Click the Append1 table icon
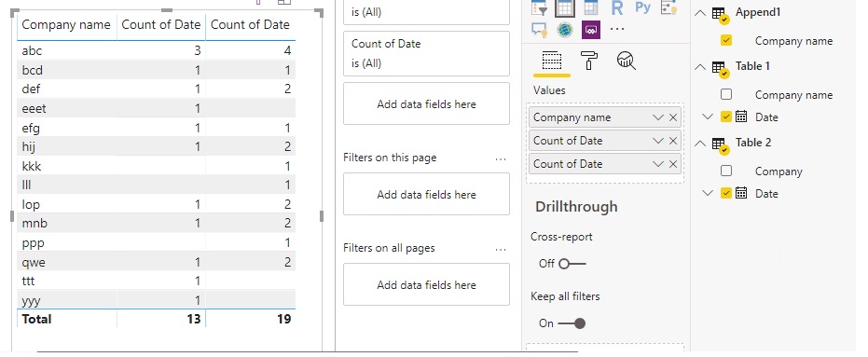Viewport: 868px width, 357px height. point(720,15)
